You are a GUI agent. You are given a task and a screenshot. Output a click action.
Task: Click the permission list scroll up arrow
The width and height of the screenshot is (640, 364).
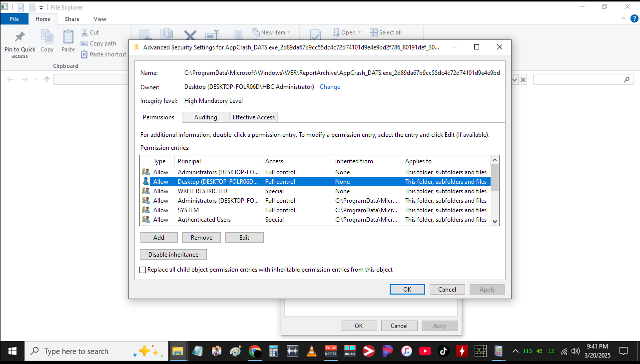coord(495,160)
